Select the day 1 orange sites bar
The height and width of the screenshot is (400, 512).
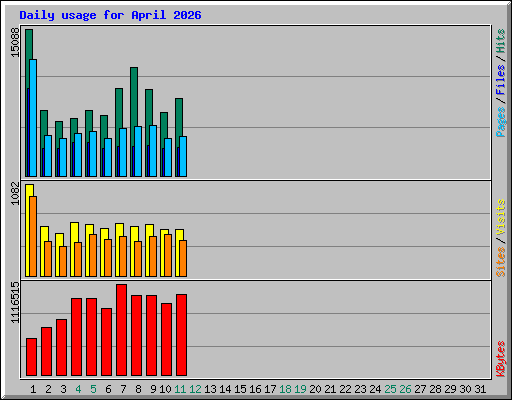pyautogui.click(x=33, y=236)
